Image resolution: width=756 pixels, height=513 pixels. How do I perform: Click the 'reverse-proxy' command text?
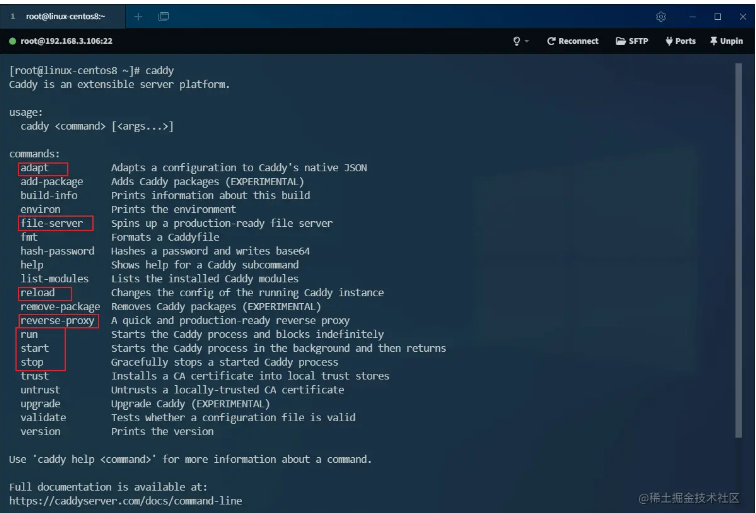tap(57, 321)
